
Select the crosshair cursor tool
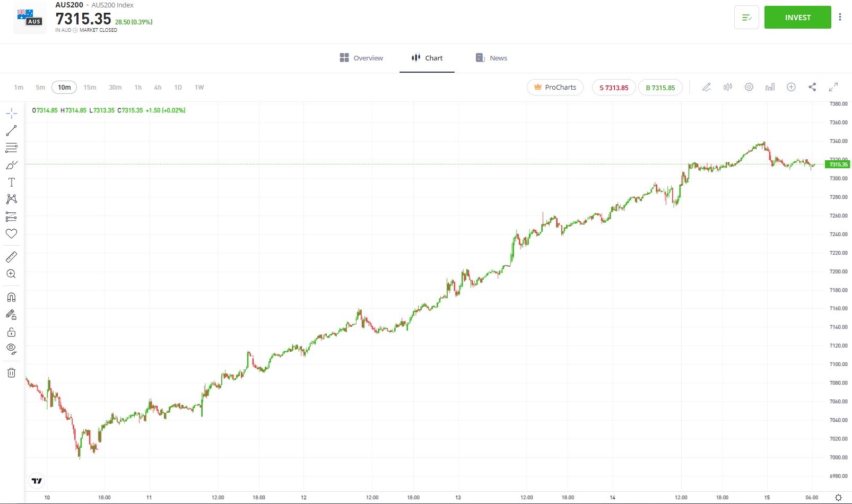pos(12,114)
